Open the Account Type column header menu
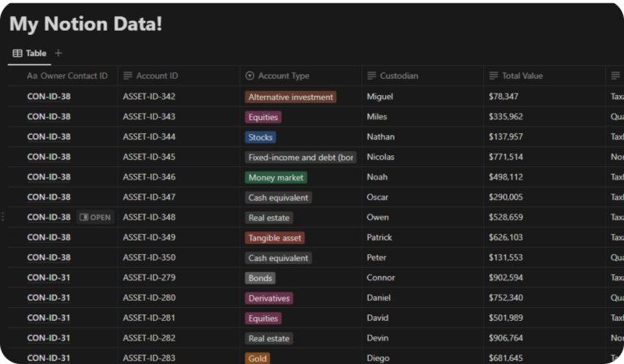 [284, 76]
